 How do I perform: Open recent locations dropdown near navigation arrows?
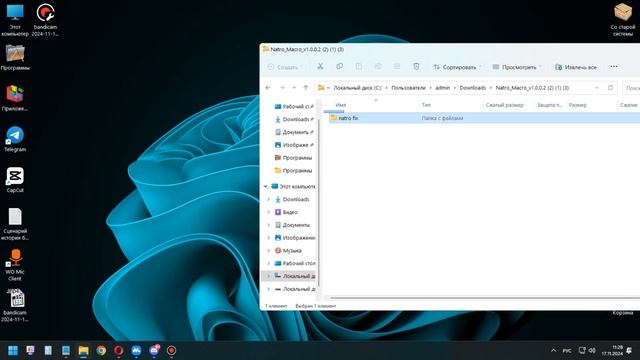click(294, 88)
